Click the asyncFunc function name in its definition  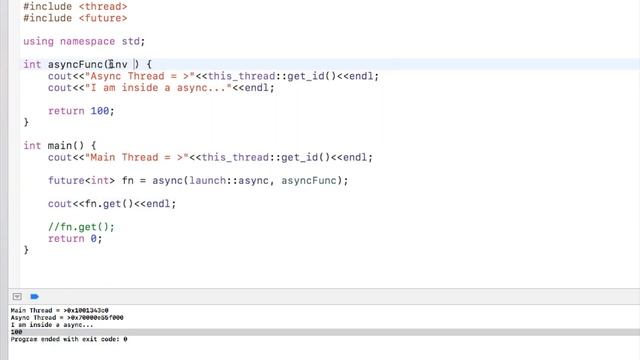coord(76,64)
